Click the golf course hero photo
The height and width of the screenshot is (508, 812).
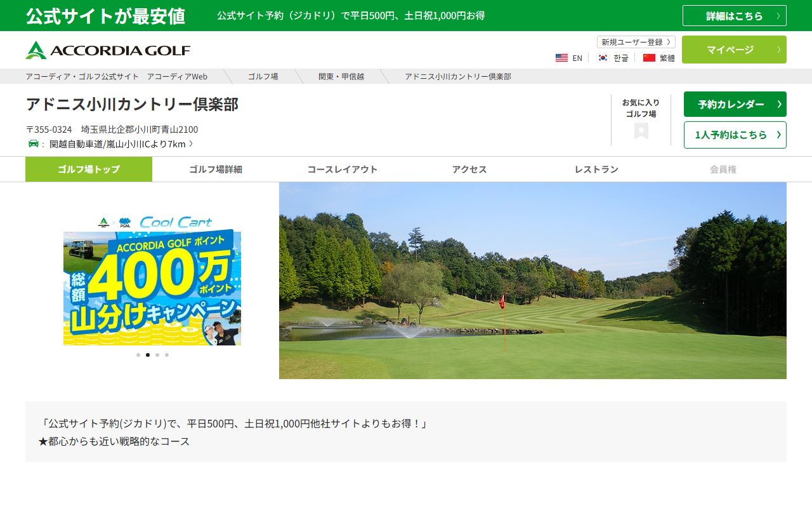(533, 281)
